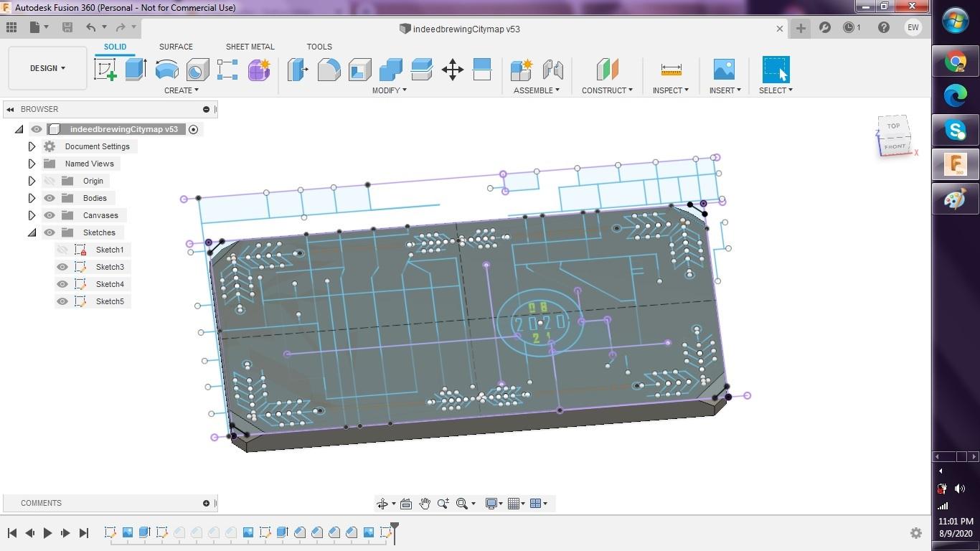Expand the Origin node
This screenshot has width=980, height=551.
tap(32, 181)
